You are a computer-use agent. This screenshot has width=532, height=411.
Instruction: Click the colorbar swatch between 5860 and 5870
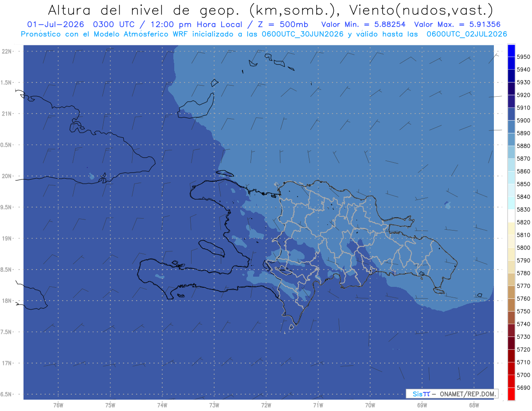pos(511,165)
